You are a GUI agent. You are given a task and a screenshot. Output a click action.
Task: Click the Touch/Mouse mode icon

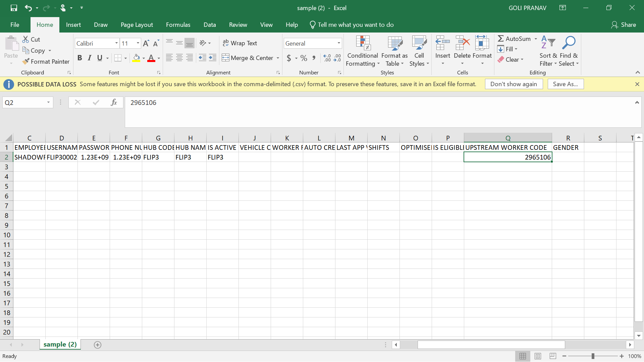63,8
